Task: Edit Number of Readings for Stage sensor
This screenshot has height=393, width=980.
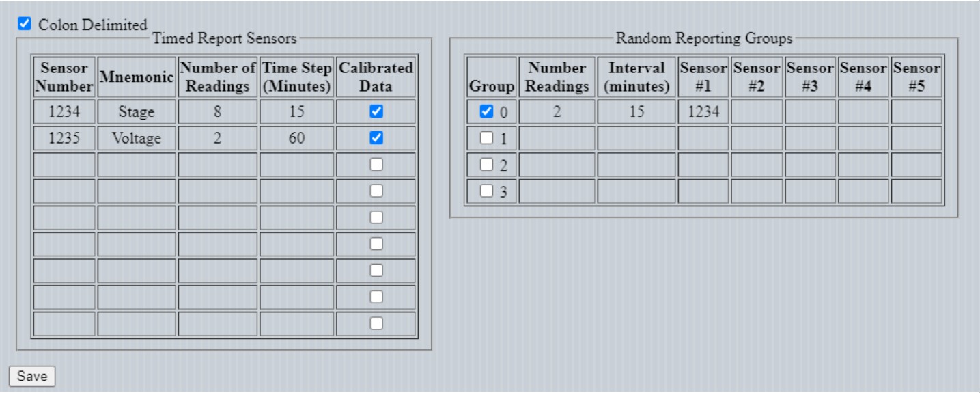Action: click(216, 111)
